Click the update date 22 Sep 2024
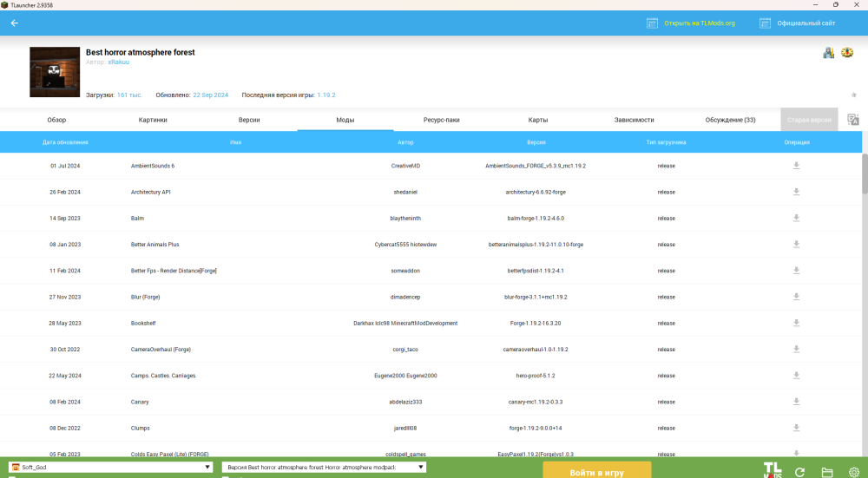The image size is (868, 478). point(210,95)
